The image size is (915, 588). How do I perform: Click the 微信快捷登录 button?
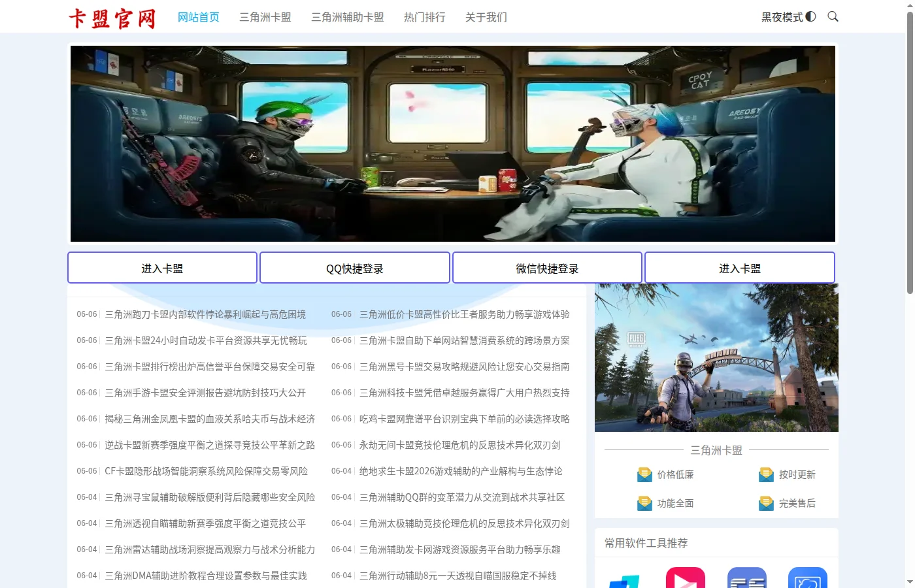547,268
